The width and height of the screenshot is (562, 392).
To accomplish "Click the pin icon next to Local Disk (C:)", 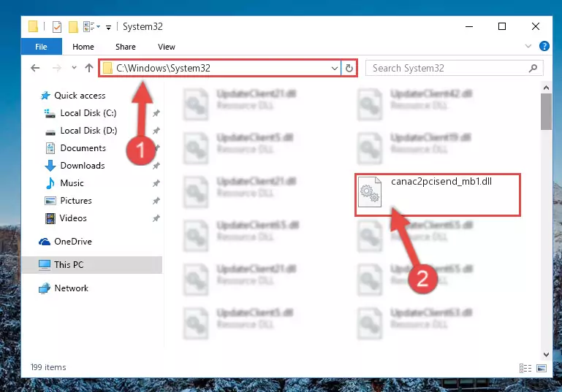I will click(156, 113).
